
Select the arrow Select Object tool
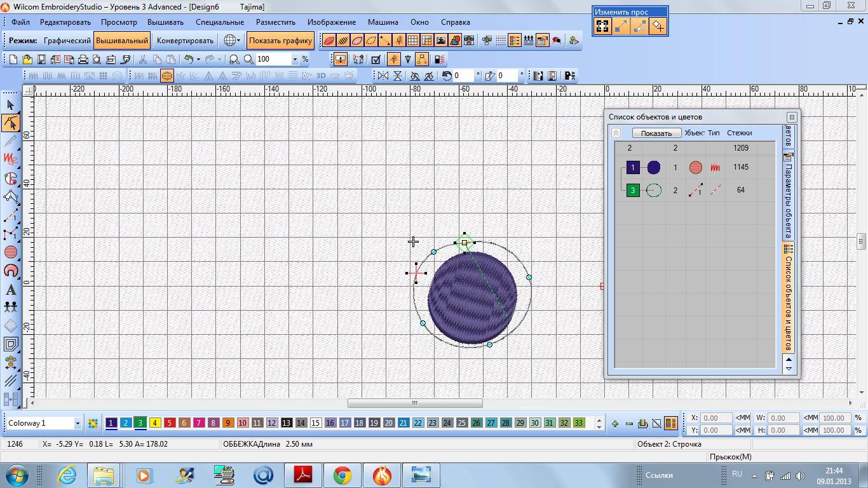[x=11, y=105]
